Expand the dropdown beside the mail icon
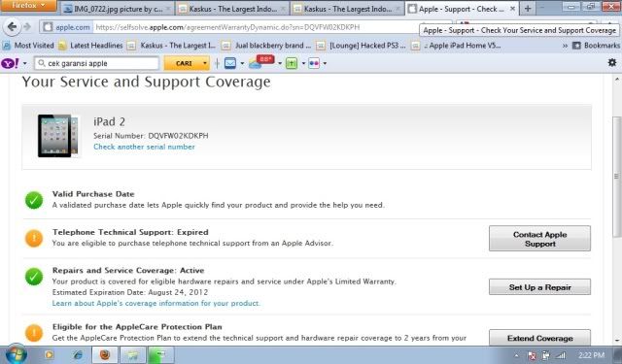This screenshot has width=622, height=364. pyautogui.click(x=242, y=63)
